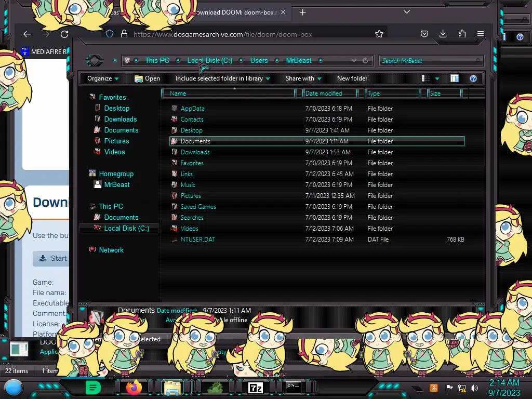Select Desktop under Favorites
The image size is (532, 399).
(117, 108)
